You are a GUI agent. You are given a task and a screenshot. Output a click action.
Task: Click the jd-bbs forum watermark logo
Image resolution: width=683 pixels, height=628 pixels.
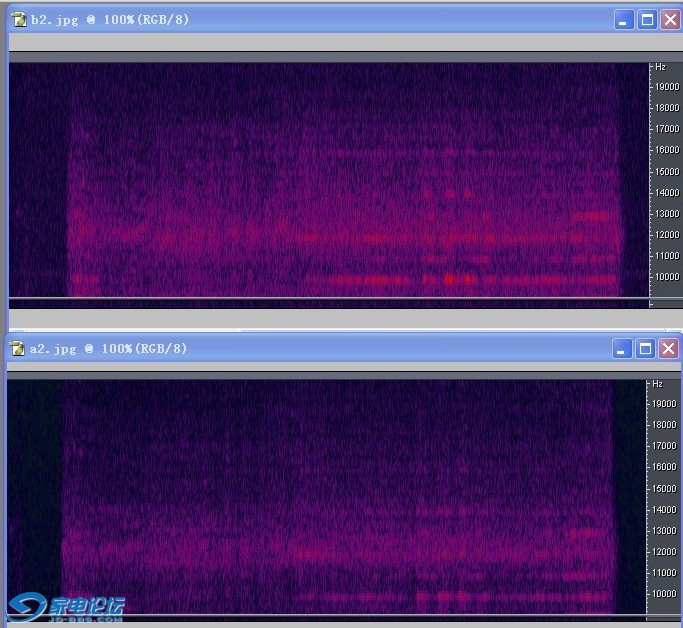67,607
